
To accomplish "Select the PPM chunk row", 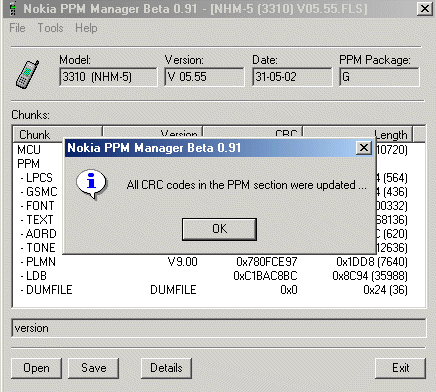I will click(x=29, y=164).
